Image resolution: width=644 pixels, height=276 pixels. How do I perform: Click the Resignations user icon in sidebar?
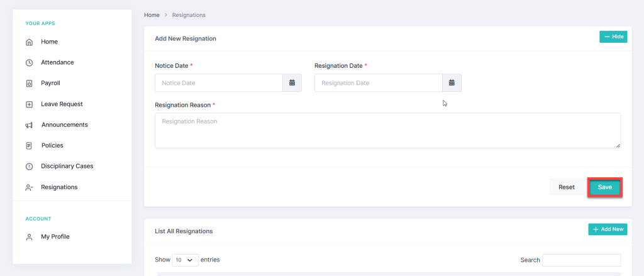pos(29,187)
